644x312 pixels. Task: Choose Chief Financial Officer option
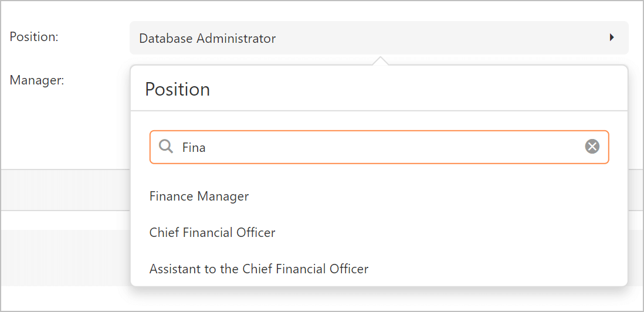(x=212, y=233)
